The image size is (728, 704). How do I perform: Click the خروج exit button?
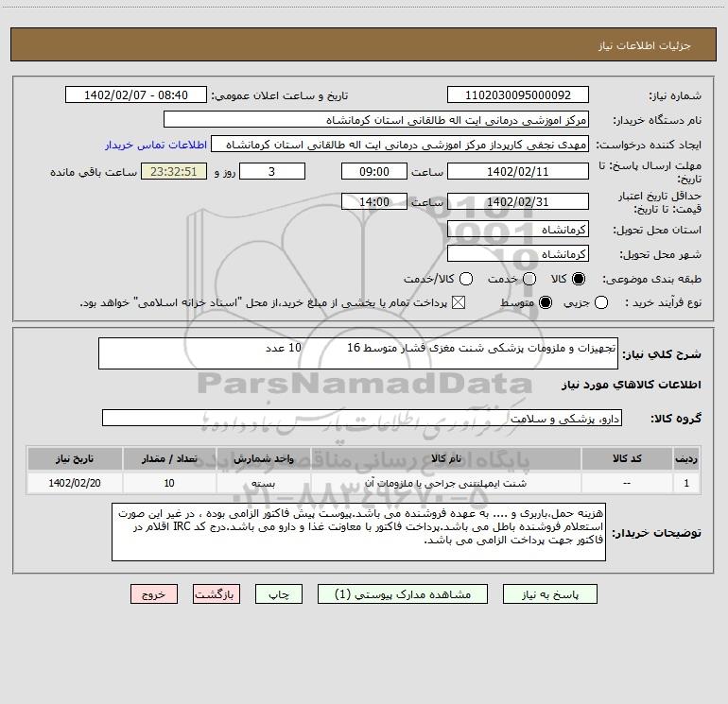(154, 594)
